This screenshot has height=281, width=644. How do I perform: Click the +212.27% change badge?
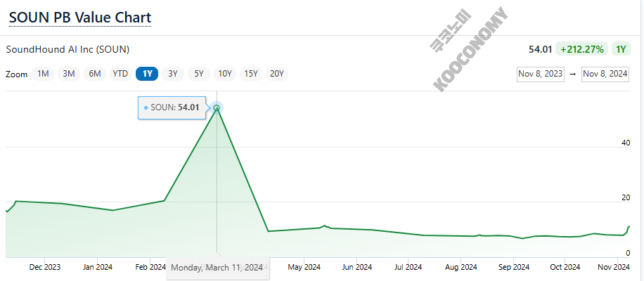coord(582,50)
